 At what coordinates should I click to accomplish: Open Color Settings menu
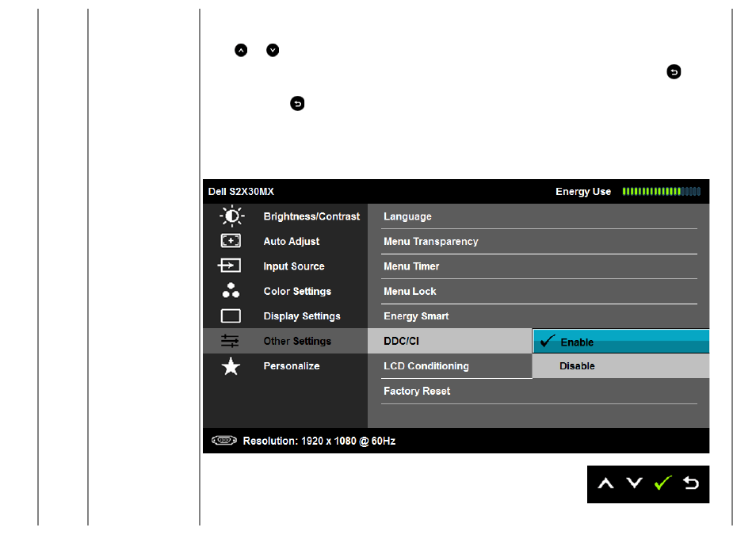(x=285, y=292)
